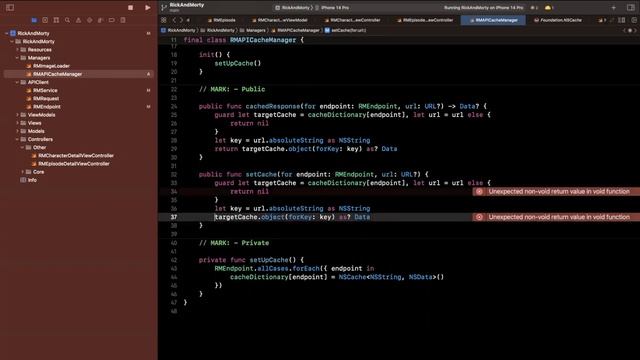Click the source control branch icon
Viewport: 640px width, 360px height.
click(x=164, y=7)
